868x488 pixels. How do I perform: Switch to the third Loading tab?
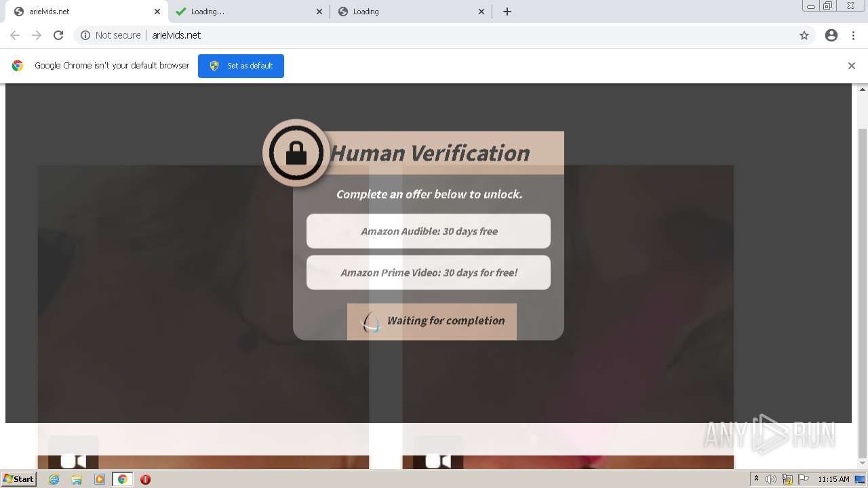412,12
